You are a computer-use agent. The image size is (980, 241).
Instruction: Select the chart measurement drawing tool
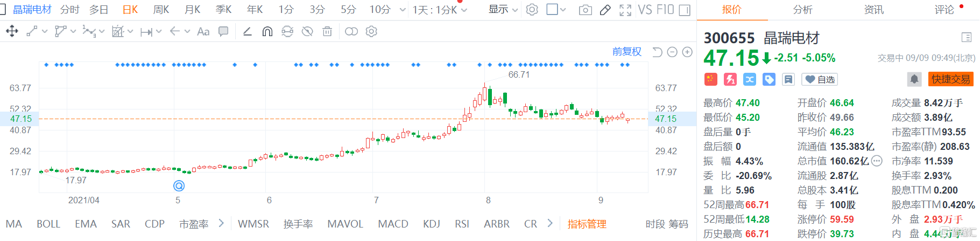tap(118, 31)
